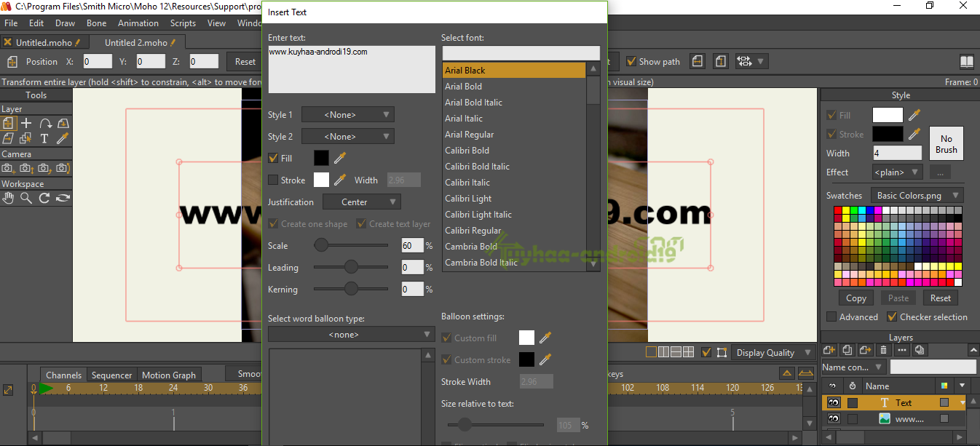Click the Copy button in Style panel
The image size is (980, 446).
[x=856, y=298]
